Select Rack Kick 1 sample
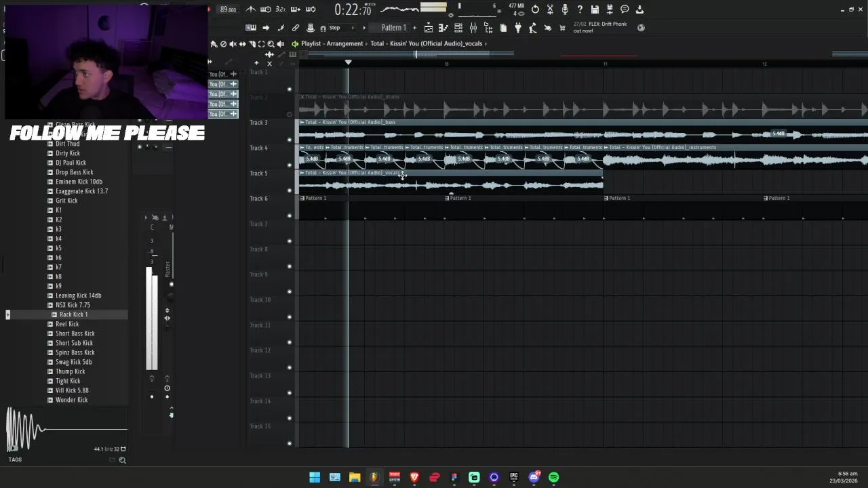This screenshot has height=488, width=868. (x=73, y=314)
